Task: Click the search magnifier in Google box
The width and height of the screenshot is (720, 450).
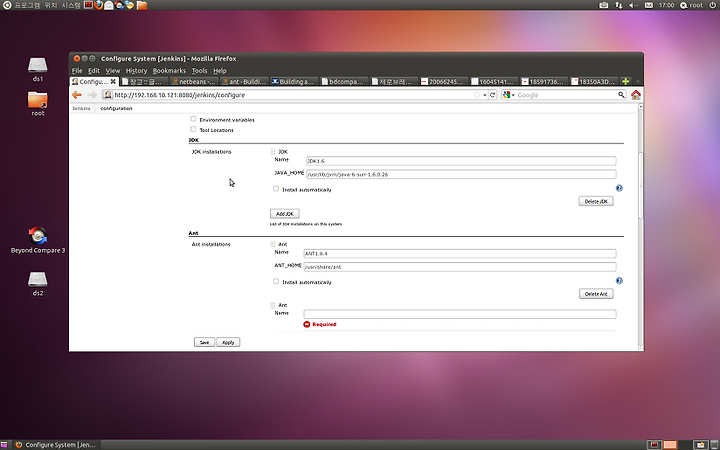Action: coord(621,95)
